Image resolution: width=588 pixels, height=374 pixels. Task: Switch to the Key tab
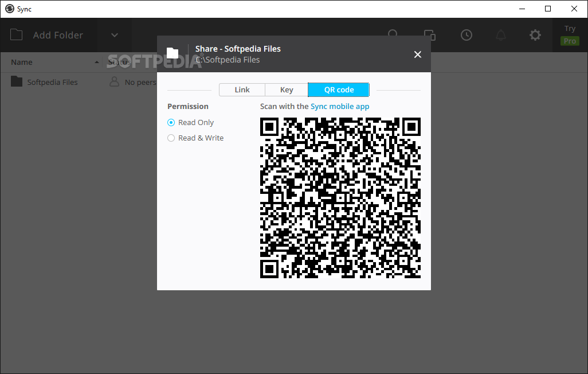(287, 89)
